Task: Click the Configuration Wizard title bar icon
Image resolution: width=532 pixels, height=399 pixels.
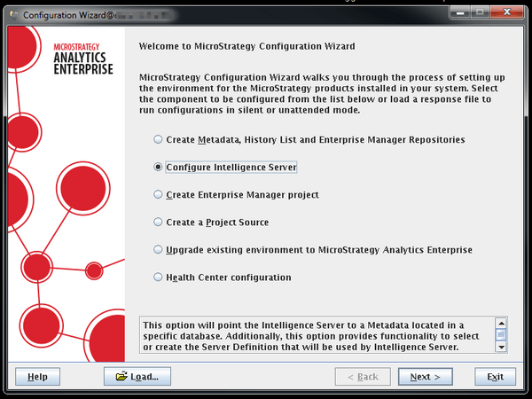Action: coord(12,13)
